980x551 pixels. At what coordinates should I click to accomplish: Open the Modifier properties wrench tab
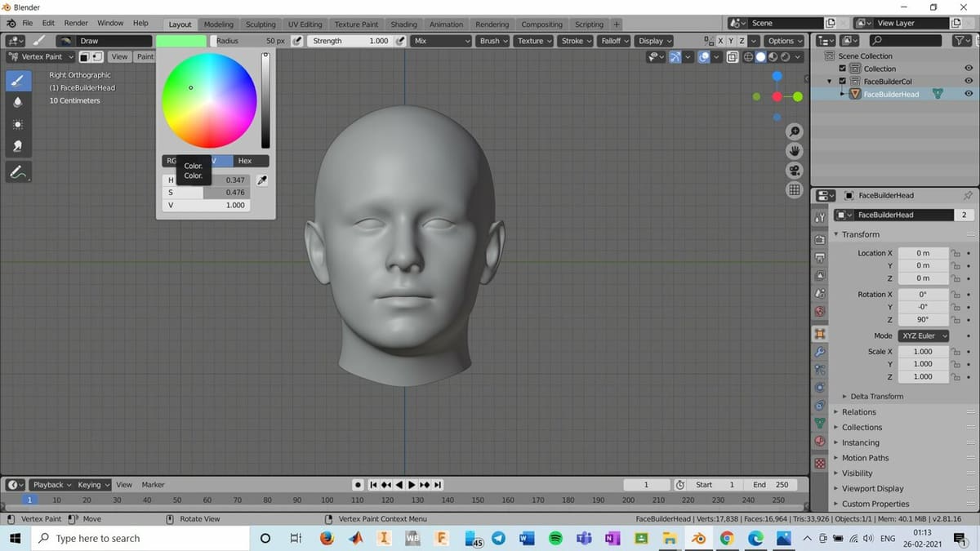820,351
